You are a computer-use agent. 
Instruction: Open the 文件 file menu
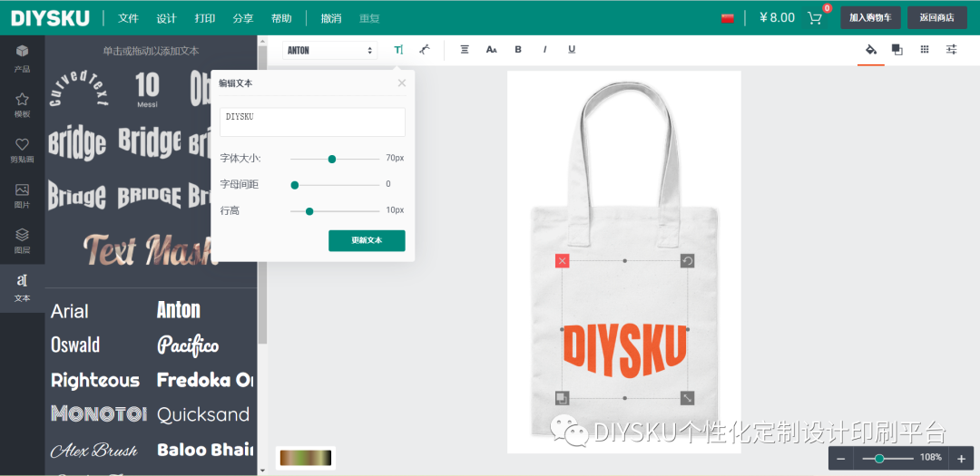click(128, 18)
